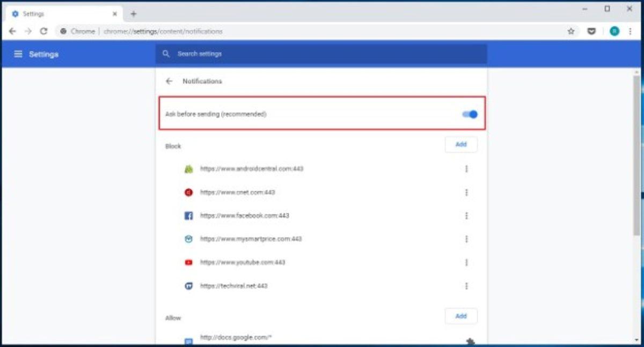Viewport: 644px width, 347px height.
Task: Open more options for www.youtube.com
Action: (467, 262)
